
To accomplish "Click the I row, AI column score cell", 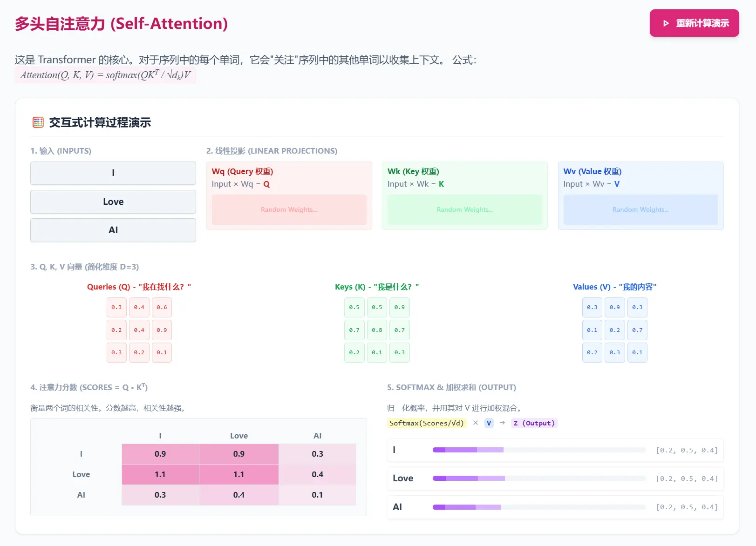I will coord(317,454).
